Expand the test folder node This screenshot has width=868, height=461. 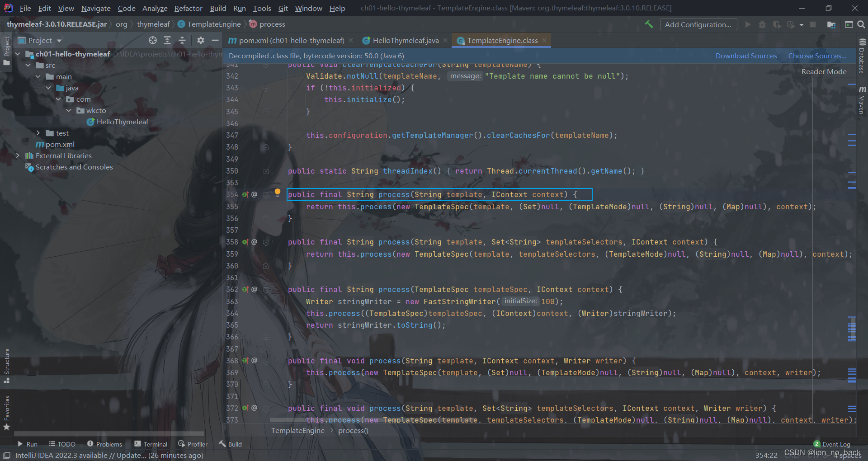38,133
